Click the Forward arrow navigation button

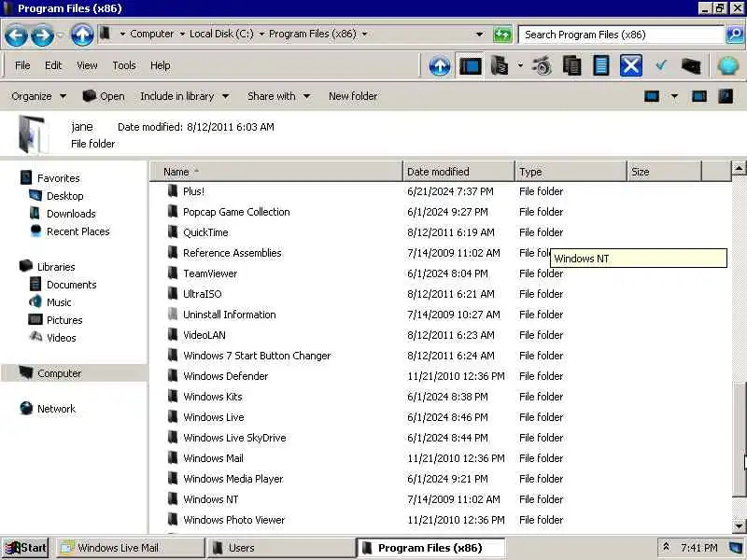pyautogui.click(x=42, y=35)
